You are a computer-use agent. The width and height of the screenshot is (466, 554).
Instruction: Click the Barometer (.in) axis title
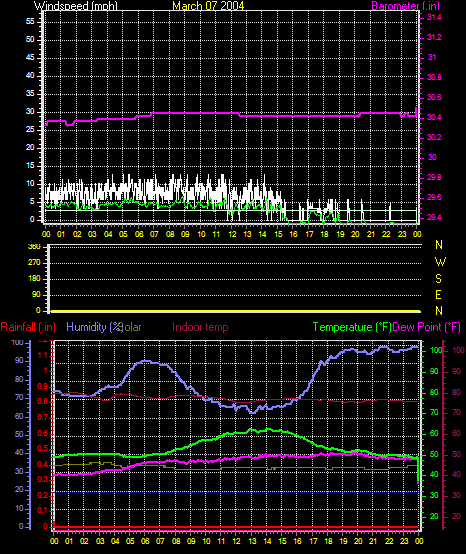pos(406,6)
